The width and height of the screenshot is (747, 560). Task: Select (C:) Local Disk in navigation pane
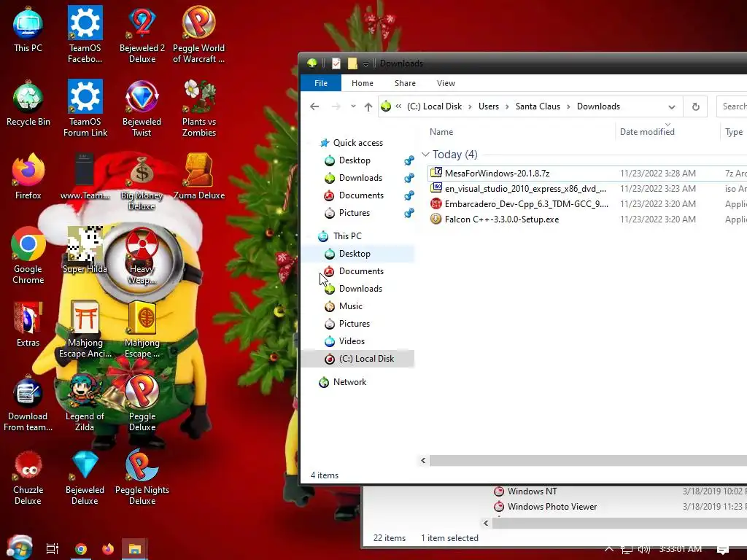357,359
